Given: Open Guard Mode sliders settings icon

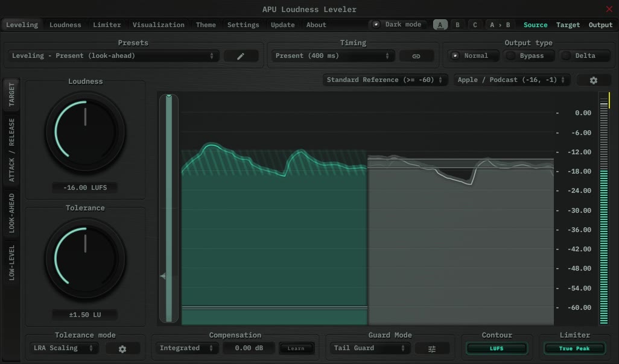Looking at the screenshot, I should click(x=432, y=348).
